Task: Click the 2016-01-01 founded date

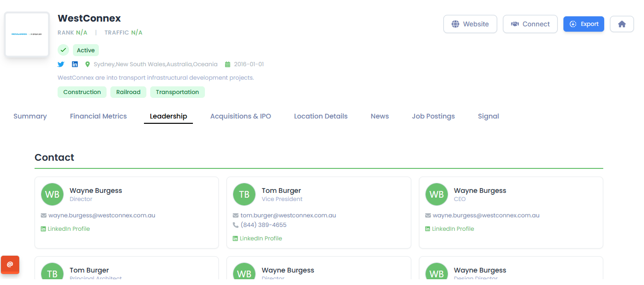Action: 249,64
